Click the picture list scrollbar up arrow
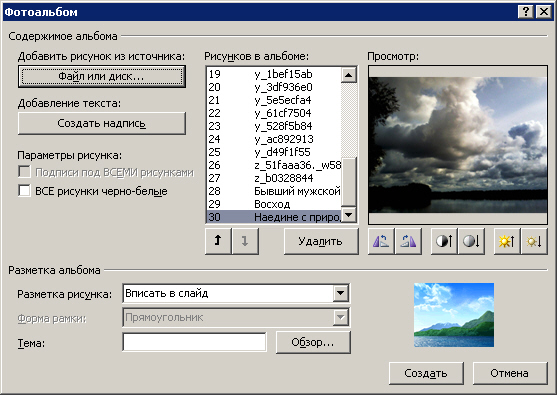Image resolution: width=557 pixels, height=395 pixels. point(348,75)
